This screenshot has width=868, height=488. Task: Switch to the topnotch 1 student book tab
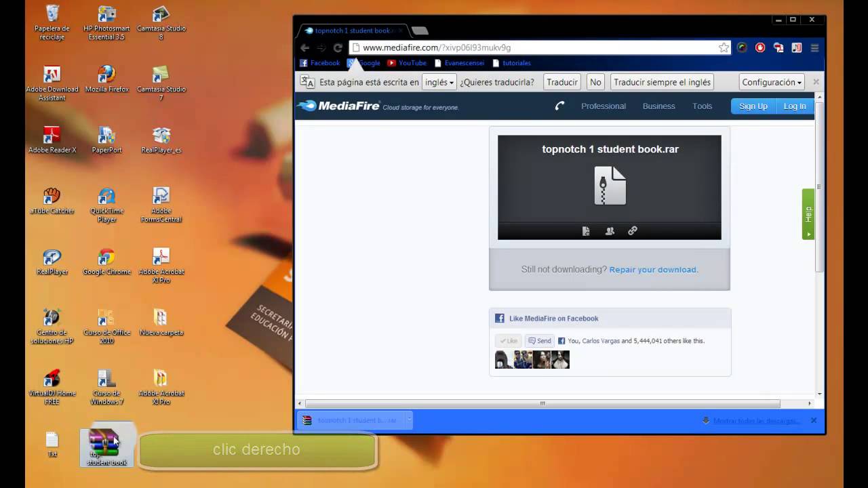(x=353, y=30)
